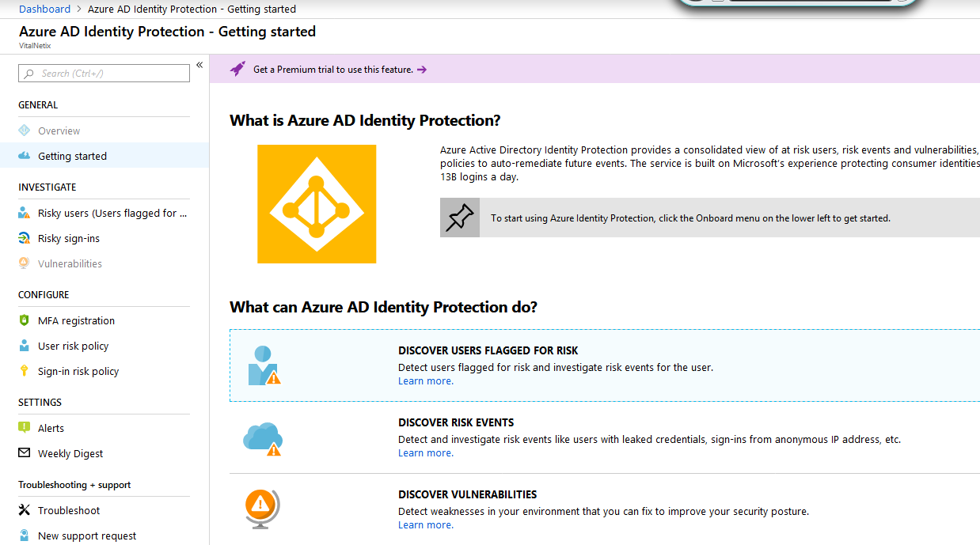This screenshot has height=545, width=980.
Task: Click DISCOVER RISK EVENTS heading
Action: [x=456, y=422]
